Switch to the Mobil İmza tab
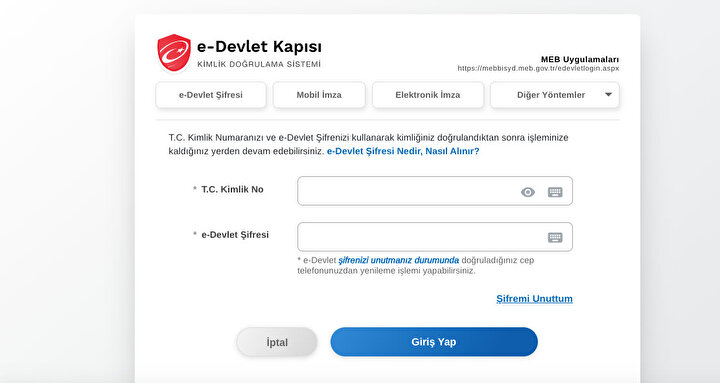The width and height of the screenshot is (720, 383). [319, 95]
